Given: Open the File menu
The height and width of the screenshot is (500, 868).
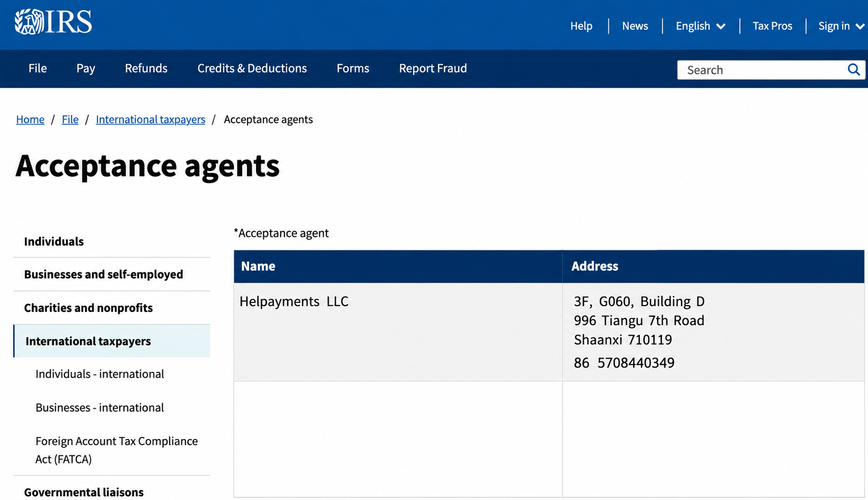Looking at the screenshot, I should (37, 68).
